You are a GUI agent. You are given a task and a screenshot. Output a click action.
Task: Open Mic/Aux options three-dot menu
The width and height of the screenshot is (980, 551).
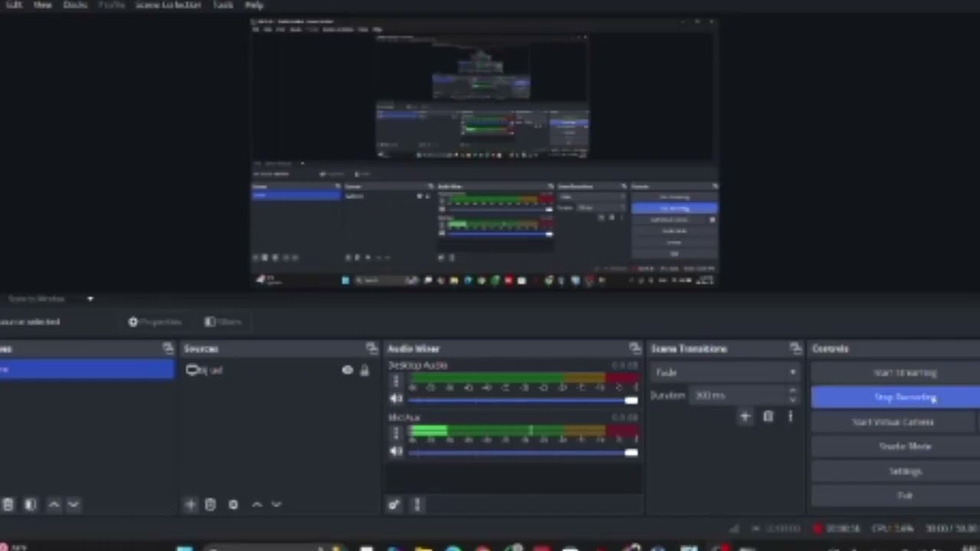[396, 434]
